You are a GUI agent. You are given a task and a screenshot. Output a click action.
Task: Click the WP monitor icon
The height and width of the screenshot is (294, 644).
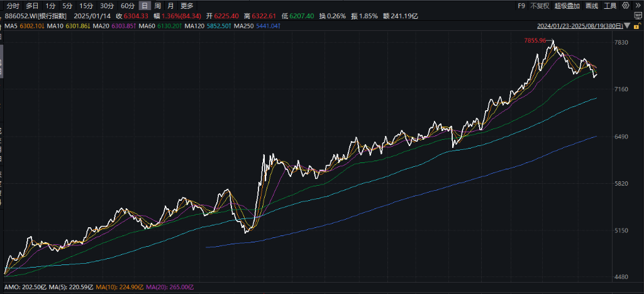(x=638, y=16)
